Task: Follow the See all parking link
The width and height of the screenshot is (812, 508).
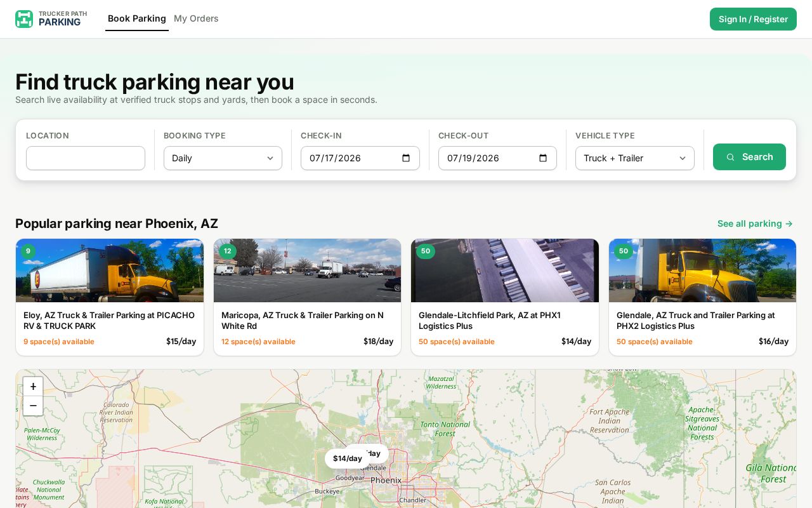Action: [755, 224]
